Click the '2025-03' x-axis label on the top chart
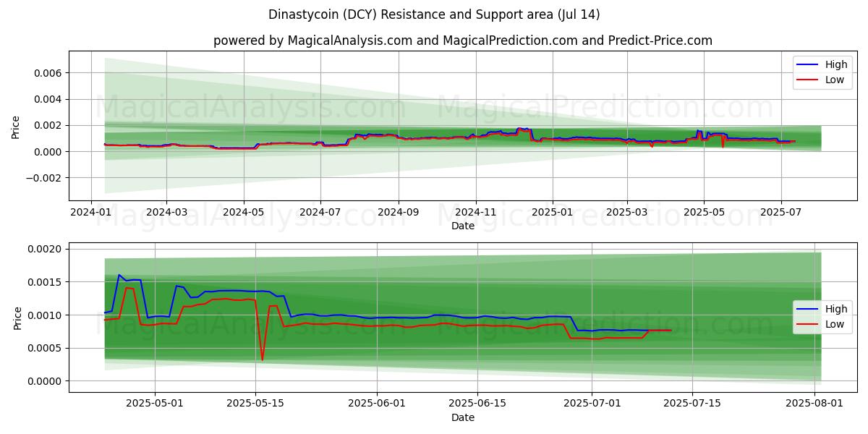The height and width of the screenshot is (434, 868). point(626,213)
